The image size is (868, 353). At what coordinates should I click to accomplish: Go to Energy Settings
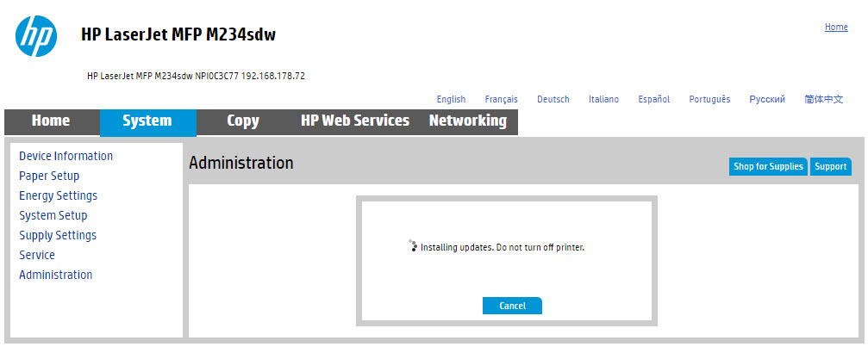58,195
